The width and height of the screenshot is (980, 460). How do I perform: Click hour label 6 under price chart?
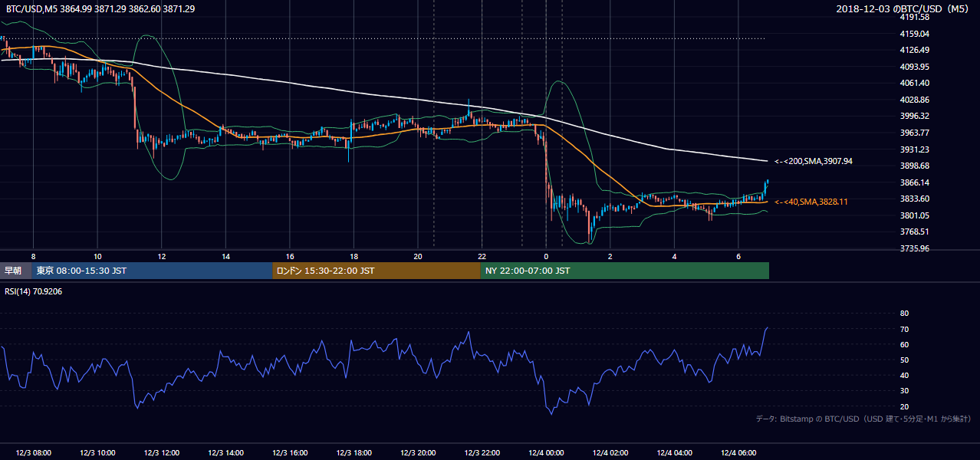click(738, 256)
